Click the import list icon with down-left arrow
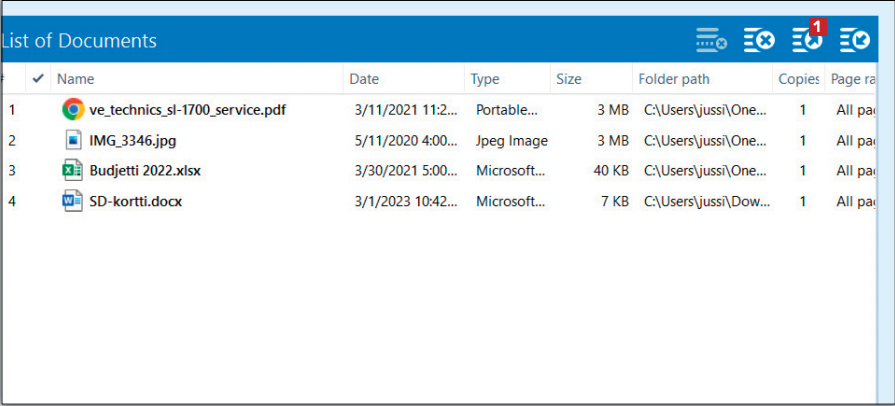Screen dimensions: 895x406 (855, 40)
